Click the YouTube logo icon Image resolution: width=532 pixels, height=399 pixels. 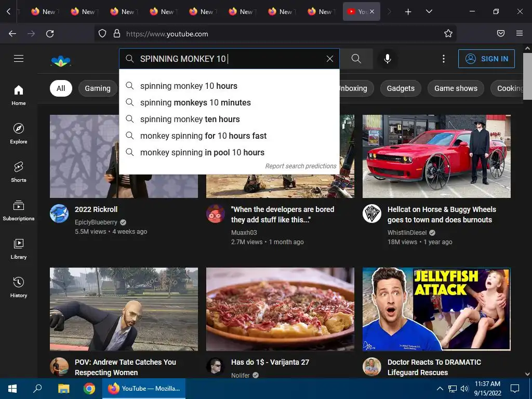coord(61,61)
